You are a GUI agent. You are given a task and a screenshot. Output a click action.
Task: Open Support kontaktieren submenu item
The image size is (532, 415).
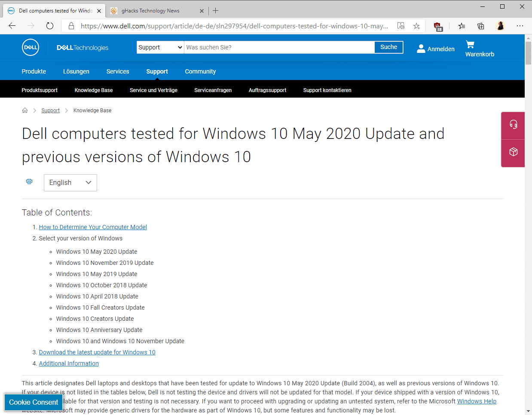[x=327, y=90]
